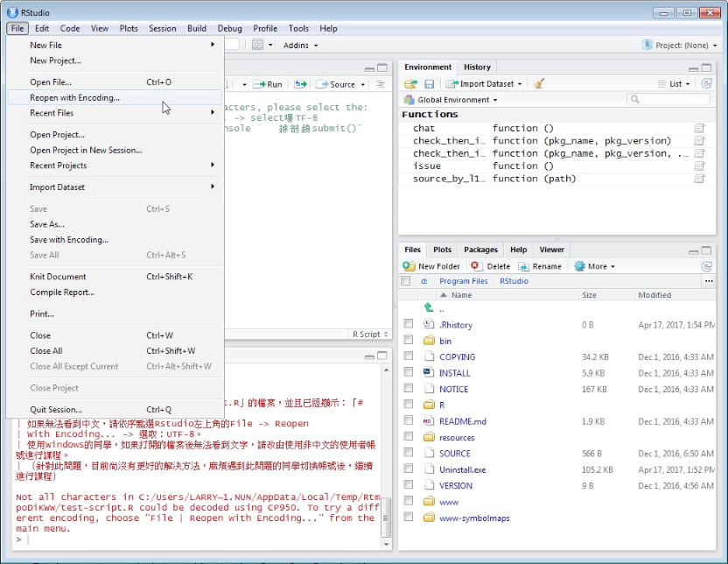Click the browse folder ellipsis icon
The height and width of the screenshot is (564, 728).
(x=709, y=280)
